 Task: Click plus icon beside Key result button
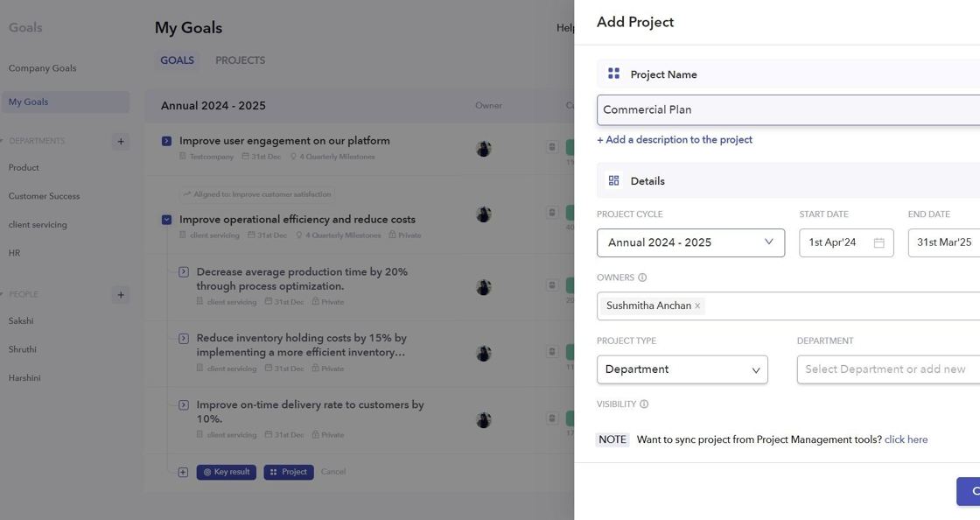click(x=183, y=472)
